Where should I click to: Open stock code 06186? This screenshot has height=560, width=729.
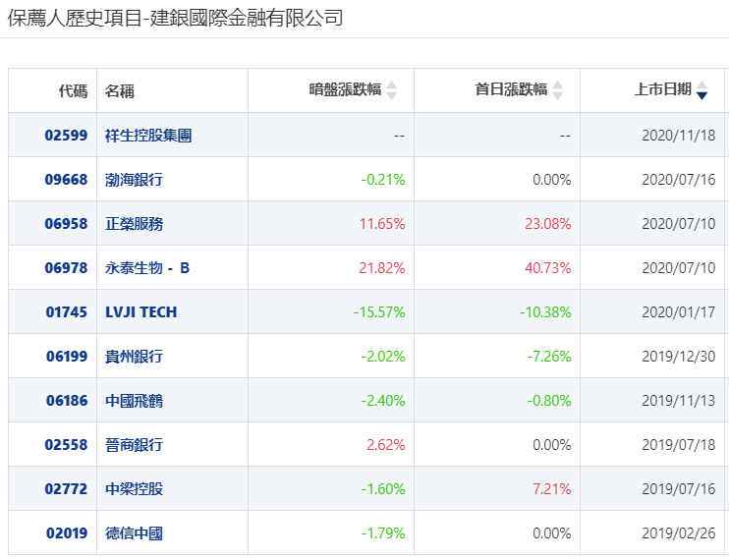(67, 401)
